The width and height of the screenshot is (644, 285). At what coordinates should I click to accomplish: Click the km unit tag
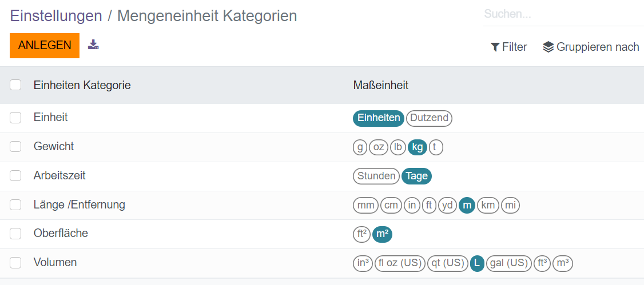tap(488, 205)
